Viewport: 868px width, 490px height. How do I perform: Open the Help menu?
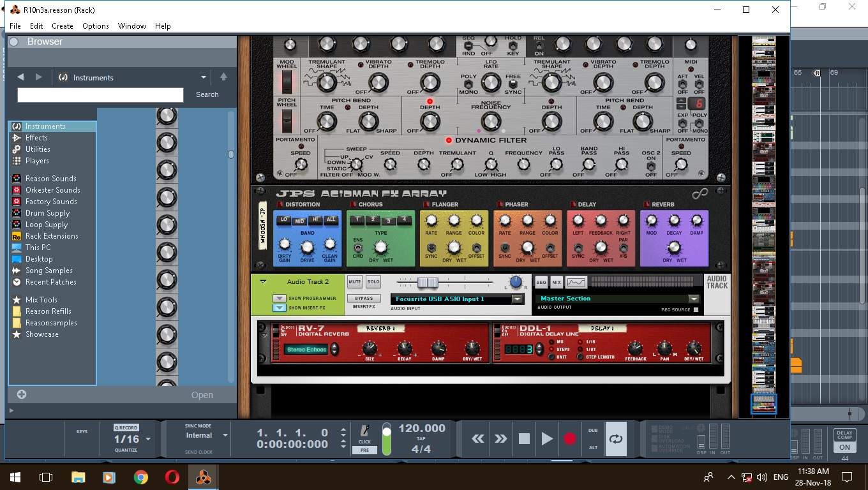click(163, 26)
